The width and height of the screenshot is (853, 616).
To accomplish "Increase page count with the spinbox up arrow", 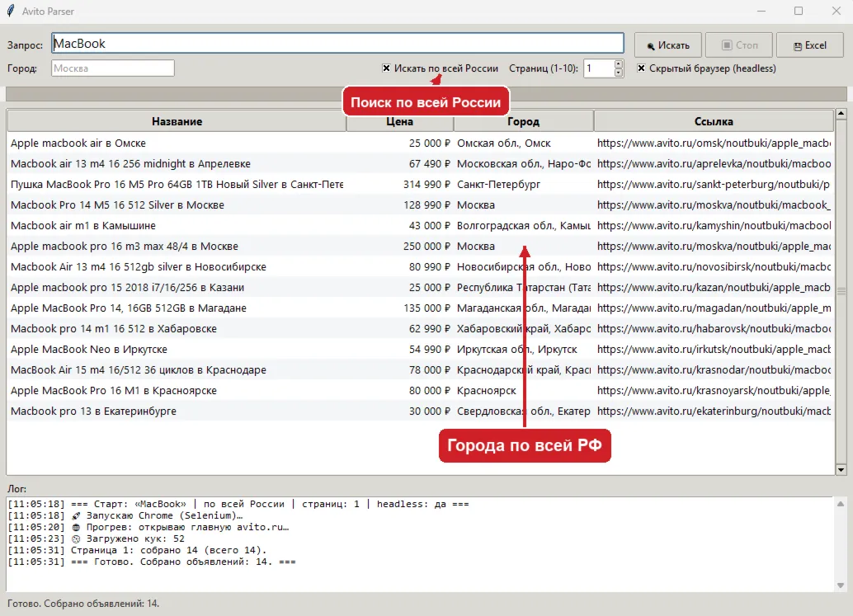I will tap(619, 64).
